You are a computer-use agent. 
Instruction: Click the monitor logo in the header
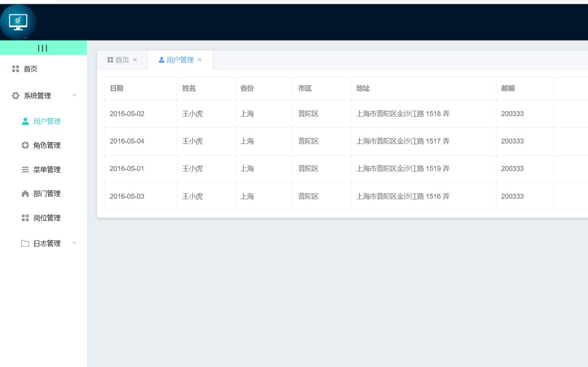[18, 22]
